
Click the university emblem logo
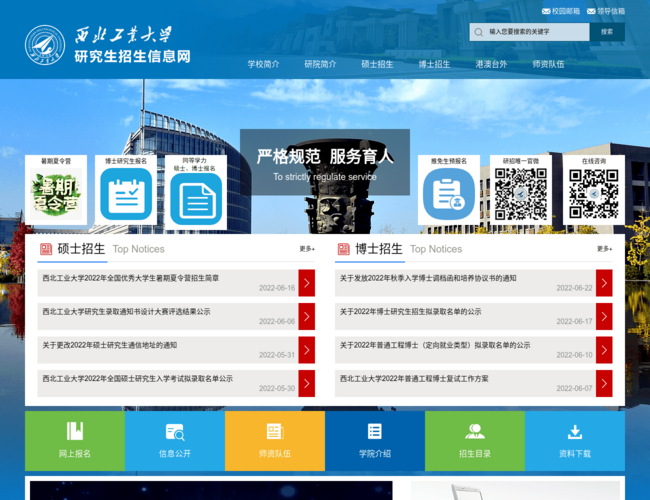tap(45, 45)
